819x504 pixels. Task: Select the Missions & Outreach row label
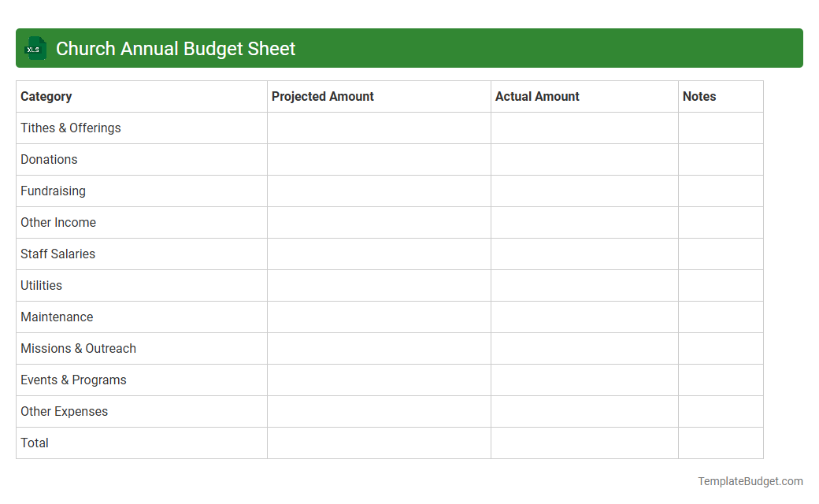(x=78, y=348)
